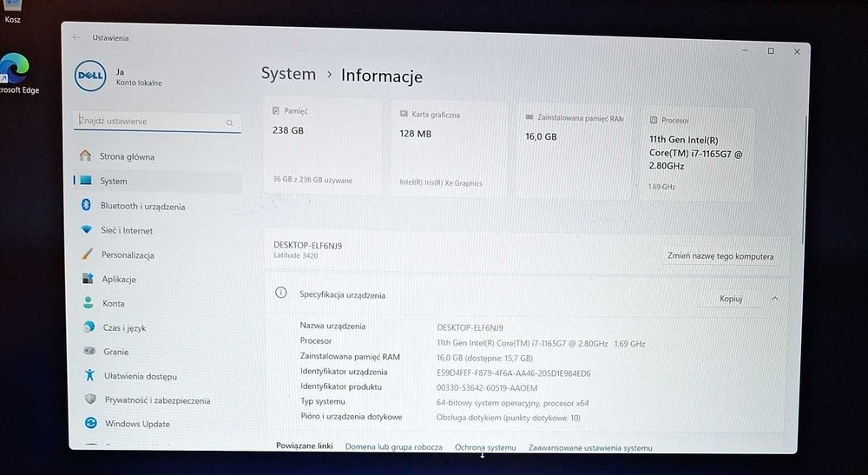
Task: Click the Identyfikator urządzenia value E59D4FEF
Action: [514, 373]
